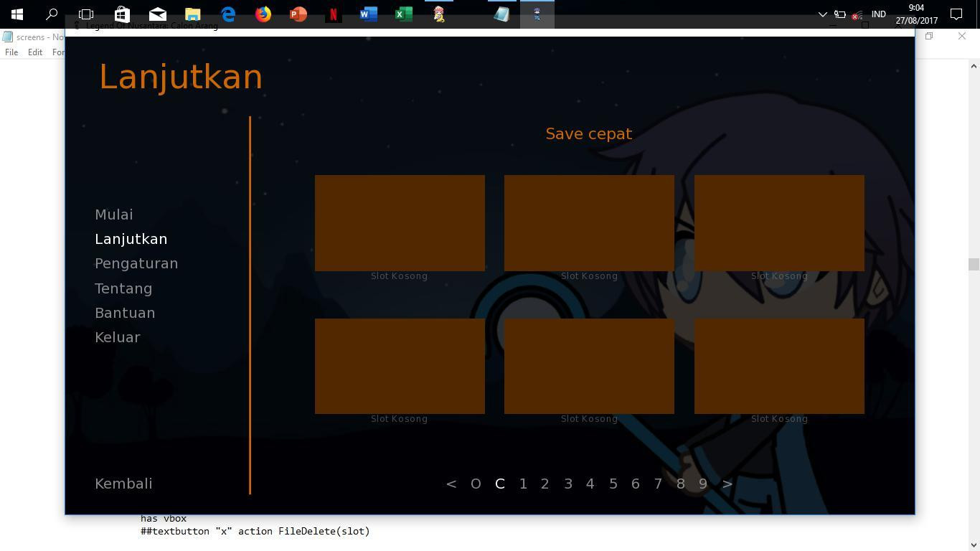Click Kembali to go back
980x551 pixels.
coord(123,484)
